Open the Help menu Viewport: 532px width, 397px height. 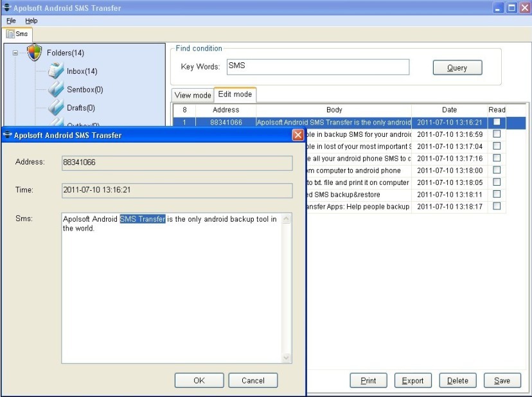point(31,21)
